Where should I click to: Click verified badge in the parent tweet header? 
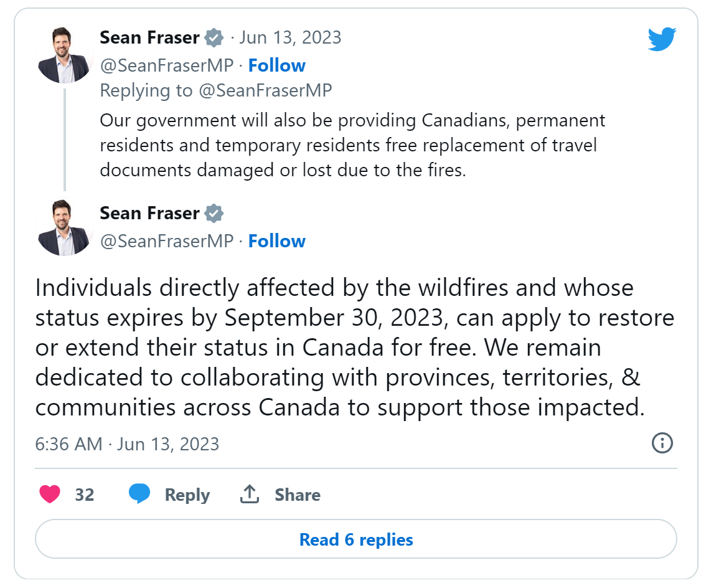214,37
